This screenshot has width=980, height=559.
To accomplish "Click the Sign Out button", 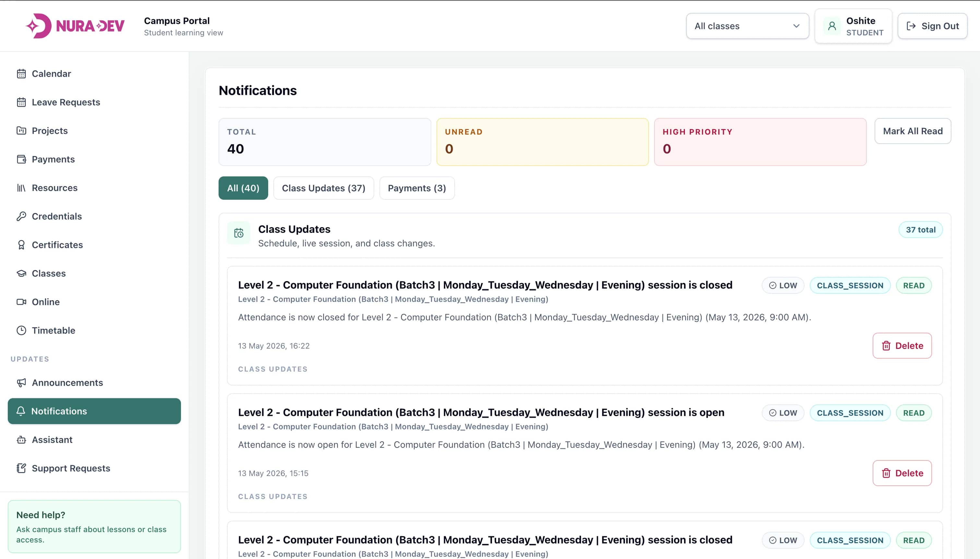I will (x=932, y=26).
